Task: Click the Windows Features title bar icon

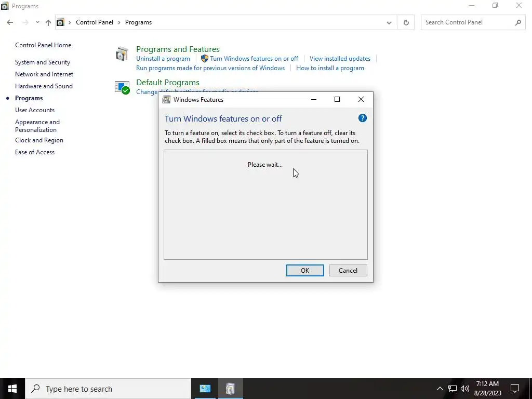Action: (x=167, y=99)
